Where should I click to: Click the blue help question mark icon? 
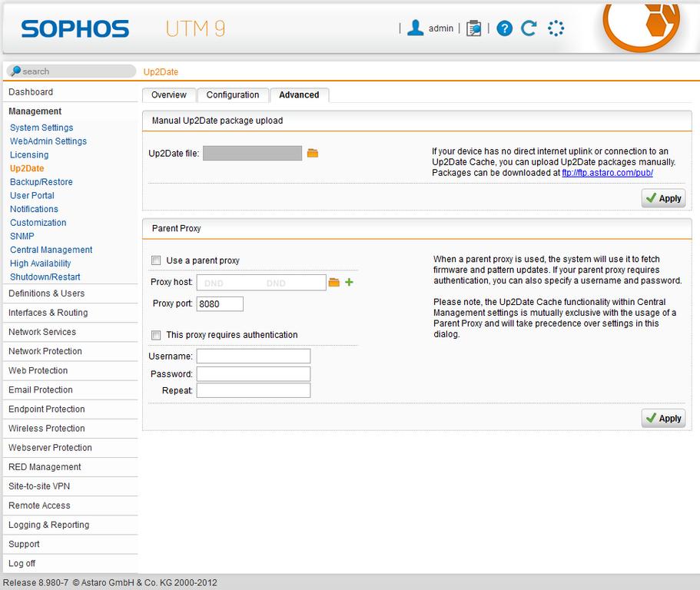tap(504, 28)
